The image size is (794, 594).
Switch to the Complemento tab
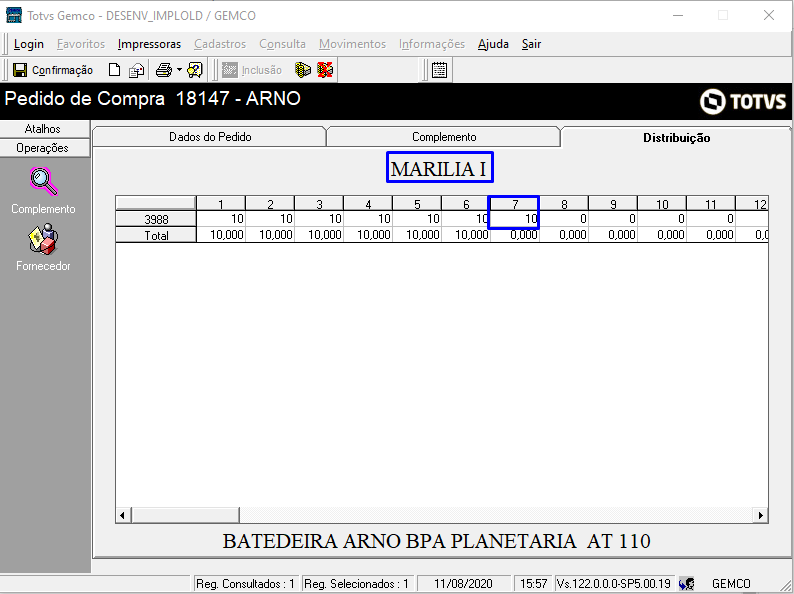[444, 137]
